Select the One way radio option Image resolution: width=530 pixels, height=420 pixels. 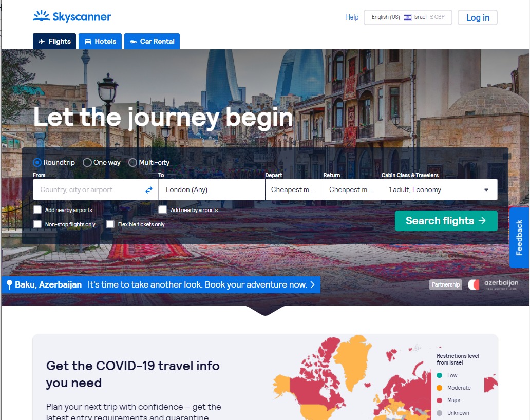pos(87,163)
